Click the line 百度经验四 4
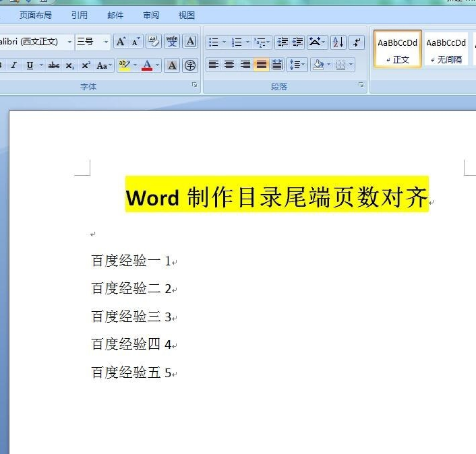This screenshot has height=454, width=476. click(131, 344)
